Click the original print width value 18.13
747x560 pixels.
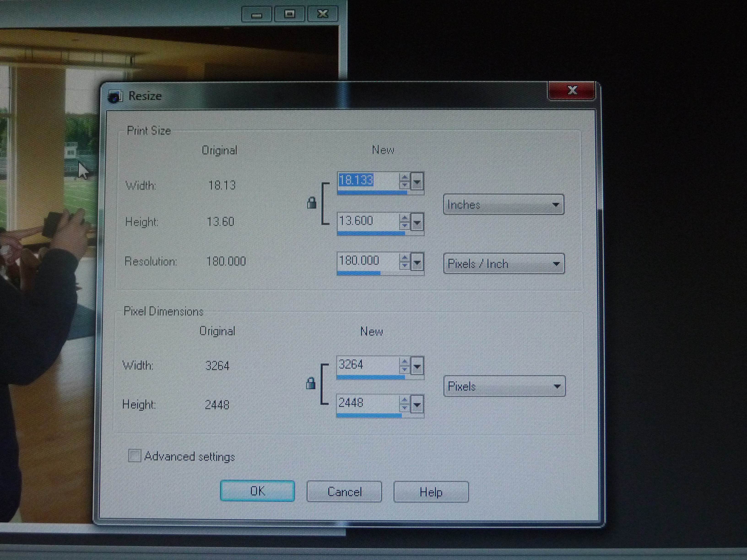pyautogui.click(x=222, y=185)
